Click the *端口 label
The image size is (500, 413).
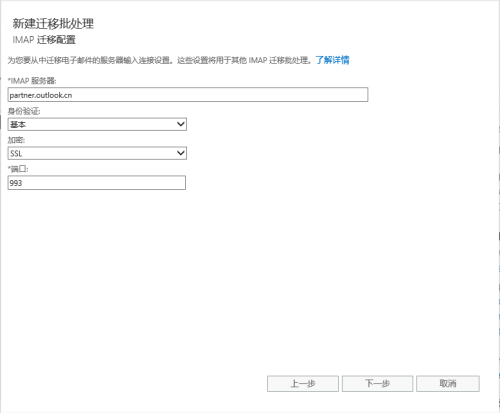pyautogui.click(x=18, y=169)
